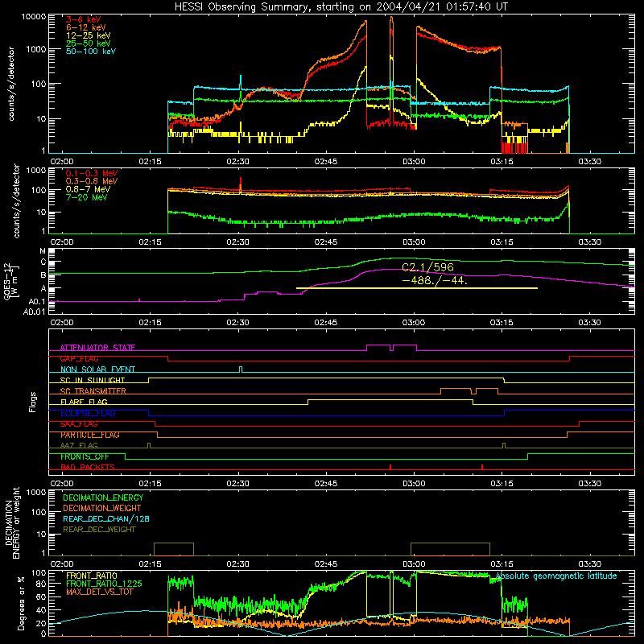The width and height of the screenshot is (644, 644).
Task: Select the FLARE_FLAG label
Action: (84, 402)
